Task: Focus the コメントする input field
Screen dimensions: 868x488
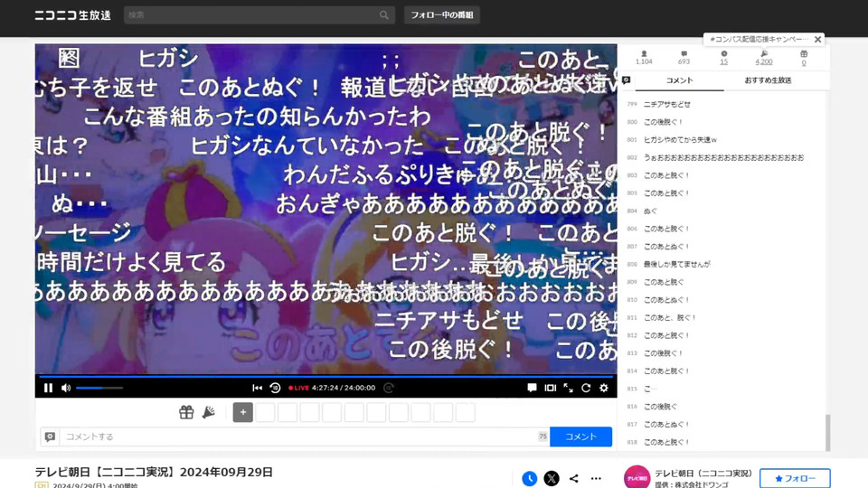Action: [299, 436]
